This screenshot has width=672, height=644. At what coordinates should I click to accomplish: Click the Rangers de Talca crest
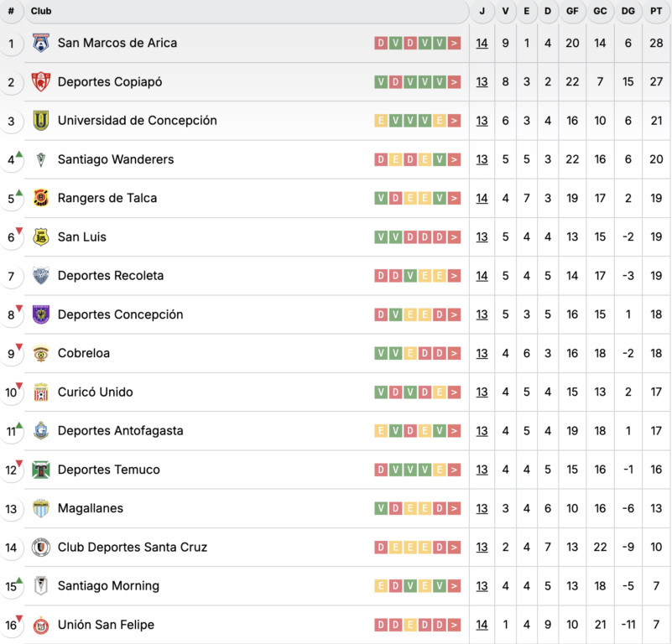[x=41, y=198]
